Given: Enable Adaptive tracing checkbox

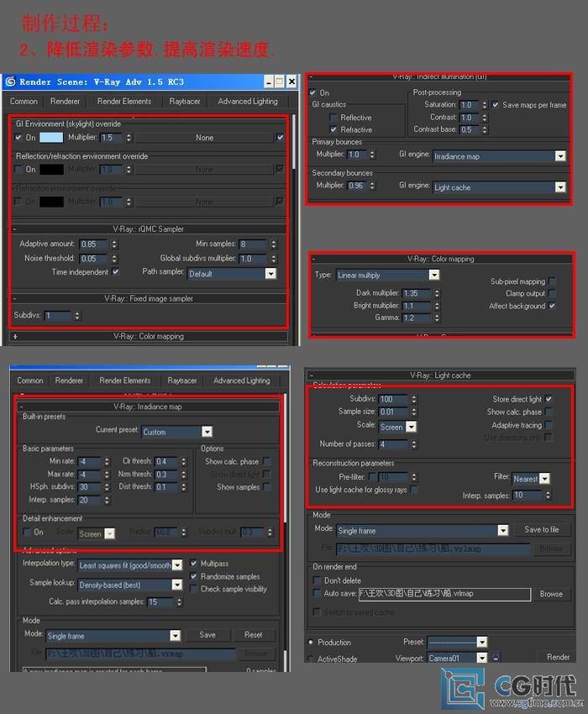Looking at the screenshot, I should pyautogui.click(x=549, y=424).
